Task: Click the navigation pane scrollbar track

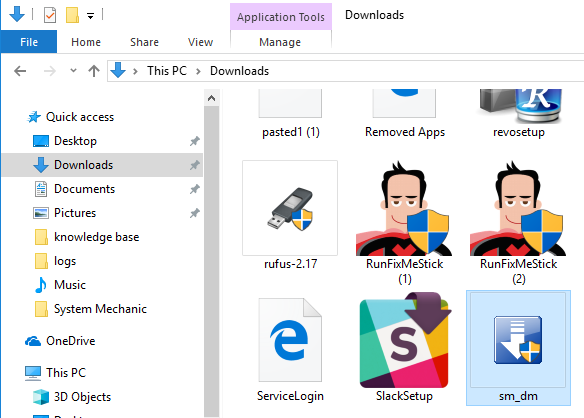Action: point(212,261)
